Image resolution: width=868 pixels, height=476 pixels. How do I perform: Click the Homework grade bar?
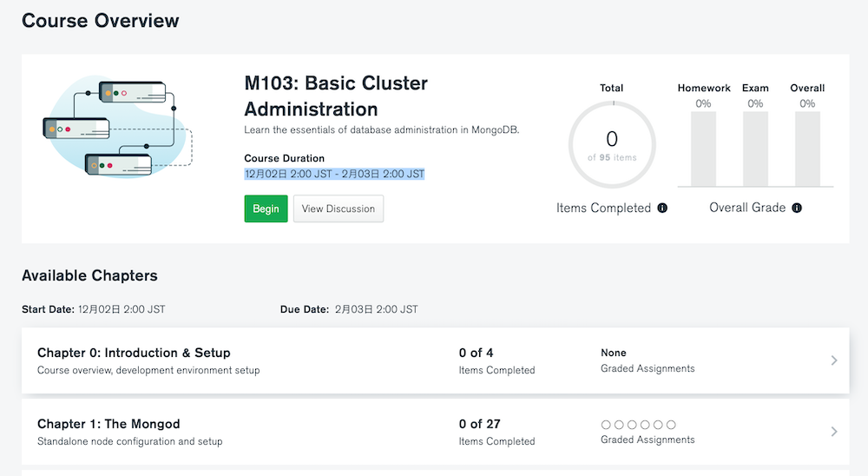[x=703, y=149]
